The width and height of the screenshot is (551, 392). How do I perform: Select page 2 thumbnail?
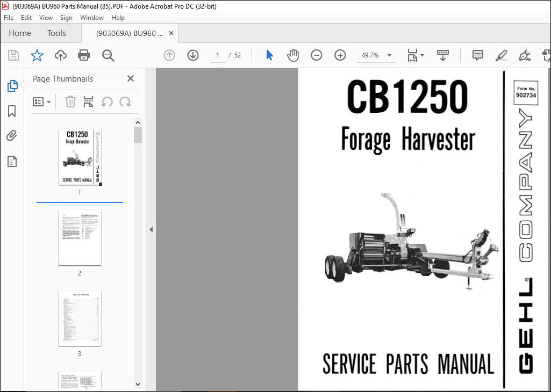(80, 237)
